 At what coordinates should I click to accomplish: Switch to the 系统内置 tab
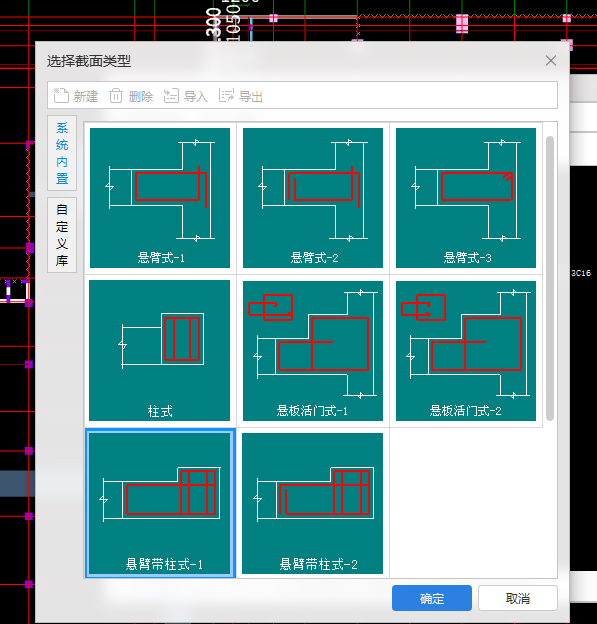pos(62,153)
